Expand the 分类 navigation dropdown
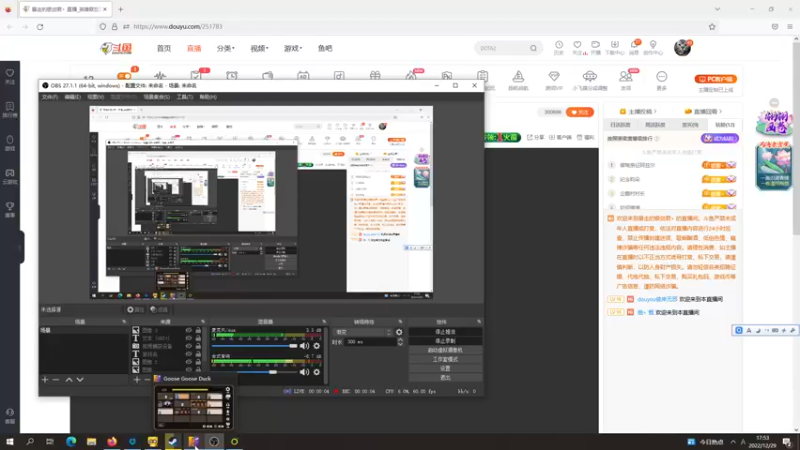This screenshot has width=800, height=450. [x=226, y=48]
